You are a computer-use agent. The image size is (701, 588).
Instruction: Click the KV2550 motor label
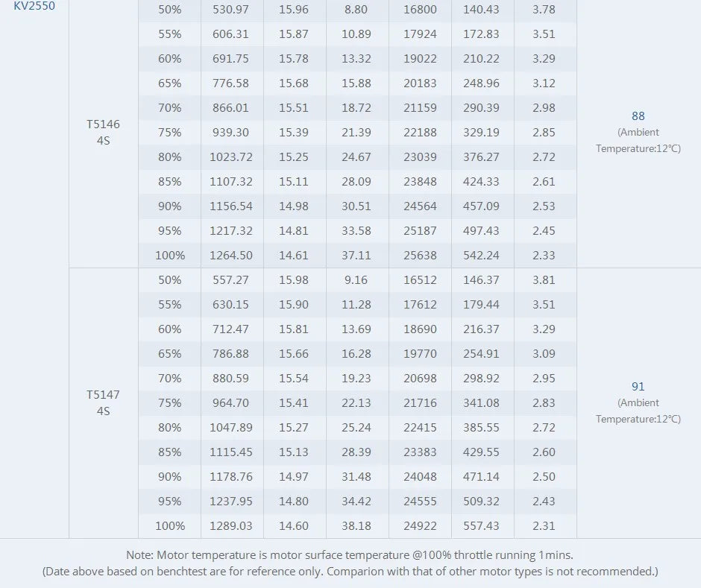pyautogui.click(x=34, y=6)
